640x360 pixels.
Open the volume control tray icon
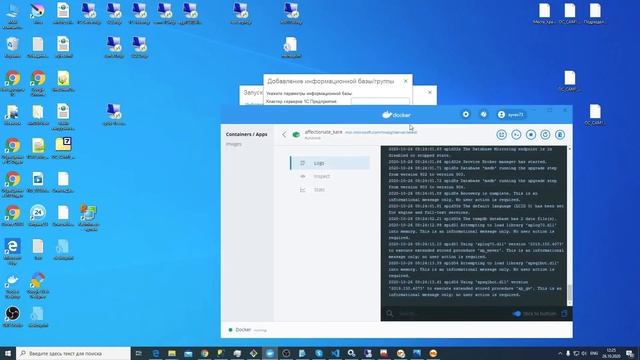pyautogui.click(x=584, y=353)
